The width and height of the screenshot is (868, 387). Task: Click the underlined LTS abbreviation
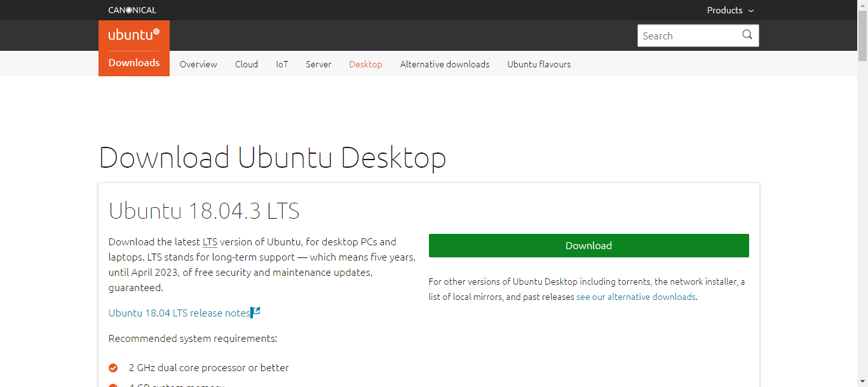point(210,241)
